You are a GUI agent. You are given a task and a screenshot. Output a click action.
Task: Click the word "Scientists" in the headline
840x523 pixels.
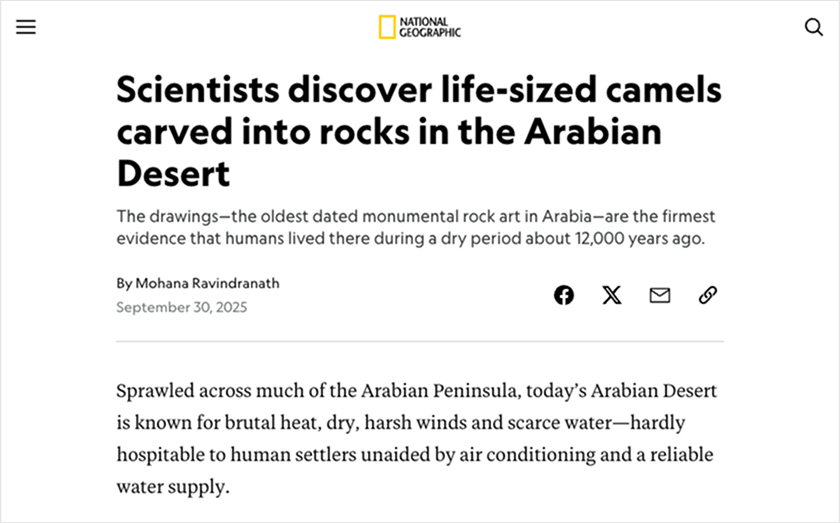point(197,91)
